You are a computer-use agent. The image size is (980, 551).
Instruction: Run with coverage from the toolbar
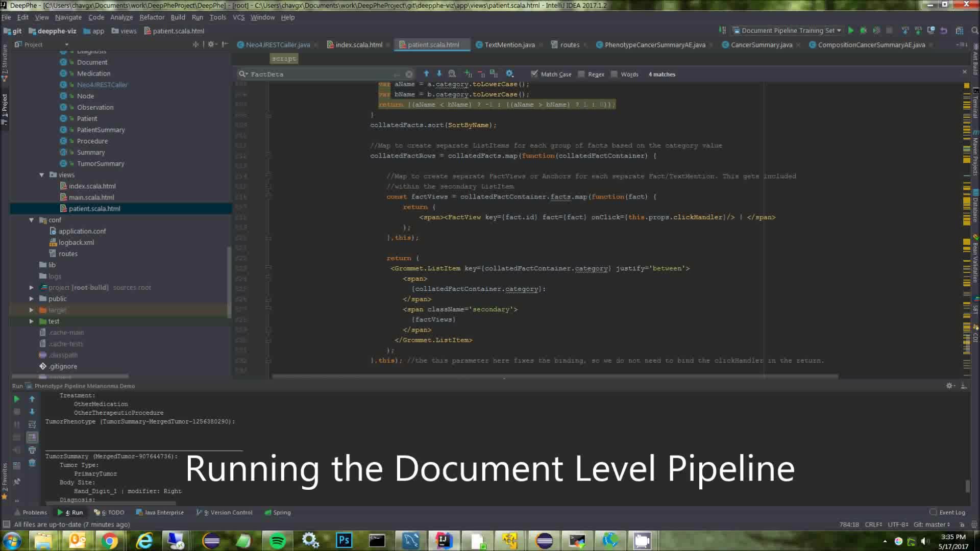[x=876, y=31]
